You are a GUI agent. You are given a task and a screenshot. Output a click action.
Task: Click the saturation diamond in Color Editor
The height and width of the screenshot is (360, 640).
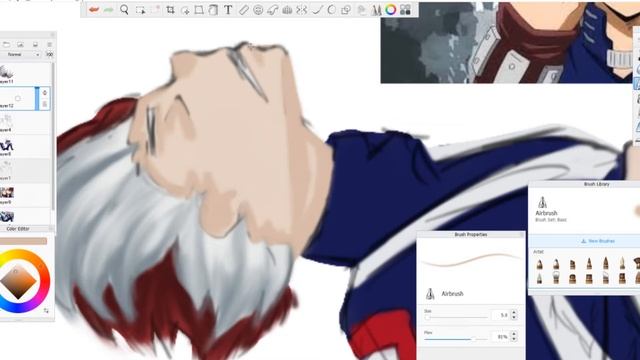pyautogui.click(x=18, y=282)
